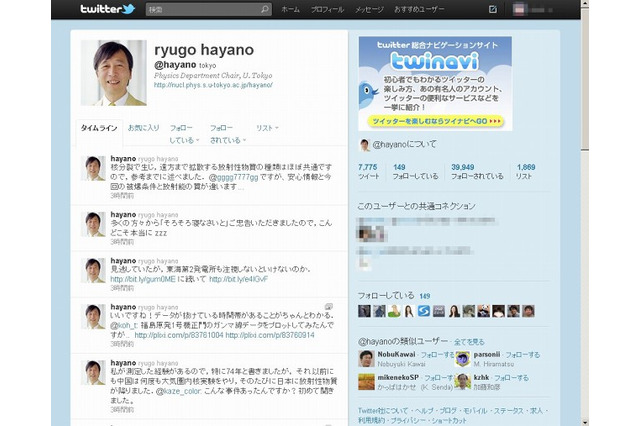Open the プライバシー footer link
Viewport: 640px width, 426px height.
click(407, 420)
